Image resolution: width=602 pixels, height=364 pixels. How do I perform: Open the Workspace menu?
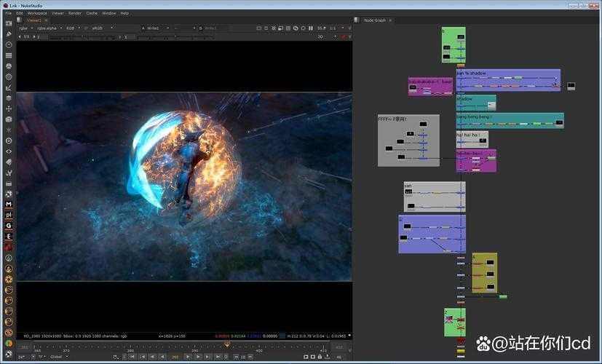tap(37, 13)
